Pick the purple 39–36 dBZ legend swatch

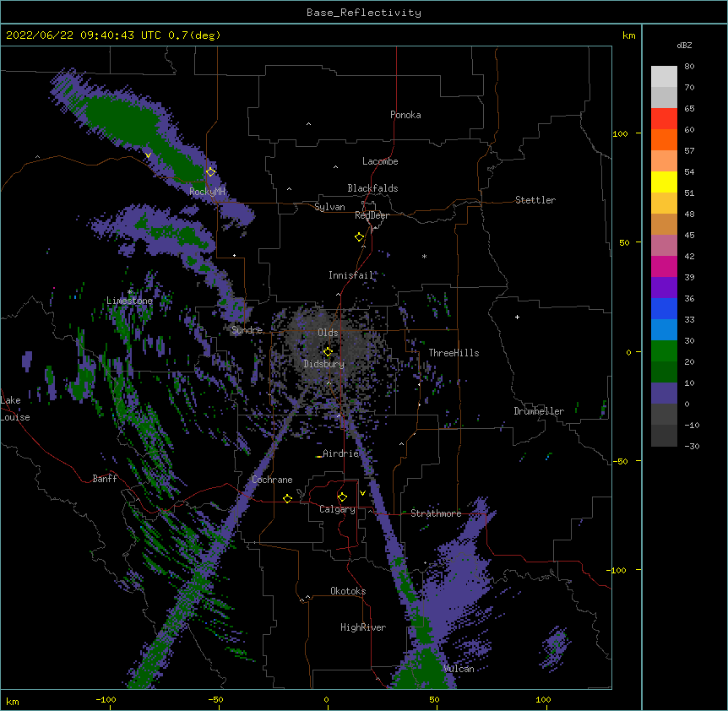pos(664,288)
